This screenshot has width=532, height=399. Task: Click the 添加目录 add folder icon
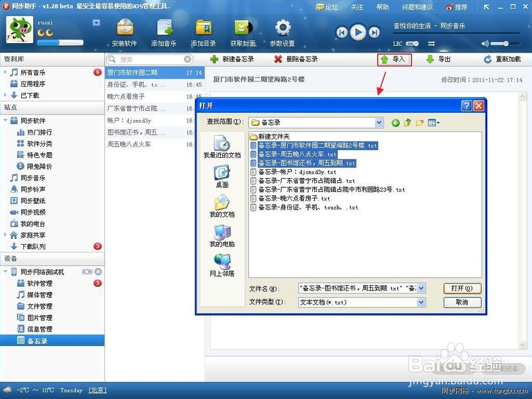[203, 32]
